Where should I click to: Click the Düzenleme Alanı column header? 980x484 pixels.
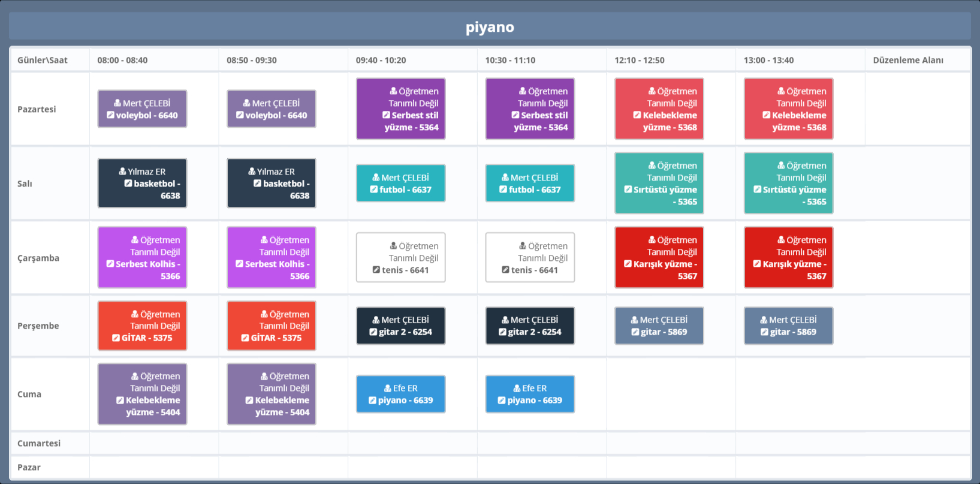point(907,60)
